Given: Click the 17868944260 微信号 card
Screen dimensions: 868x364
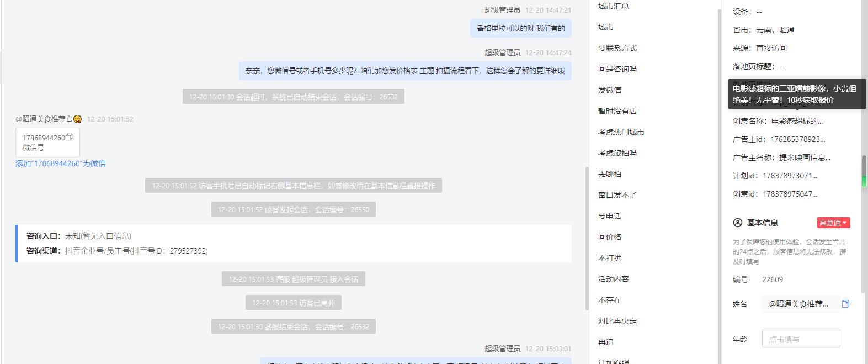Looking at the screenshot, I should [47, 143].
